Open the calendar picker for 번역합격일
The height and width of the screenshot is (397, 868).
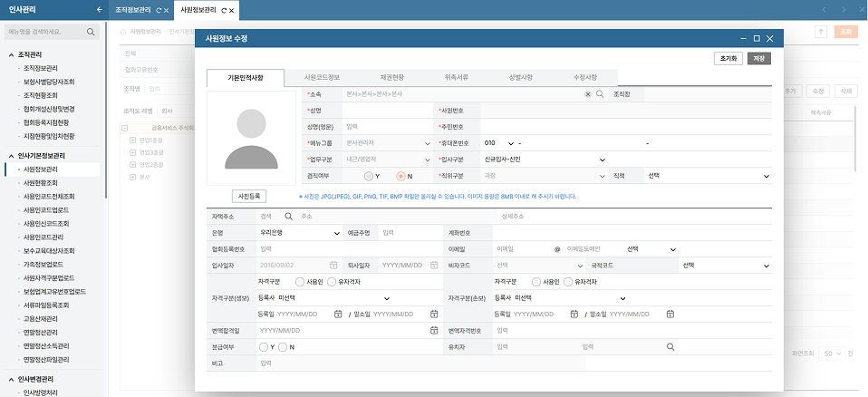pos(435,330)
